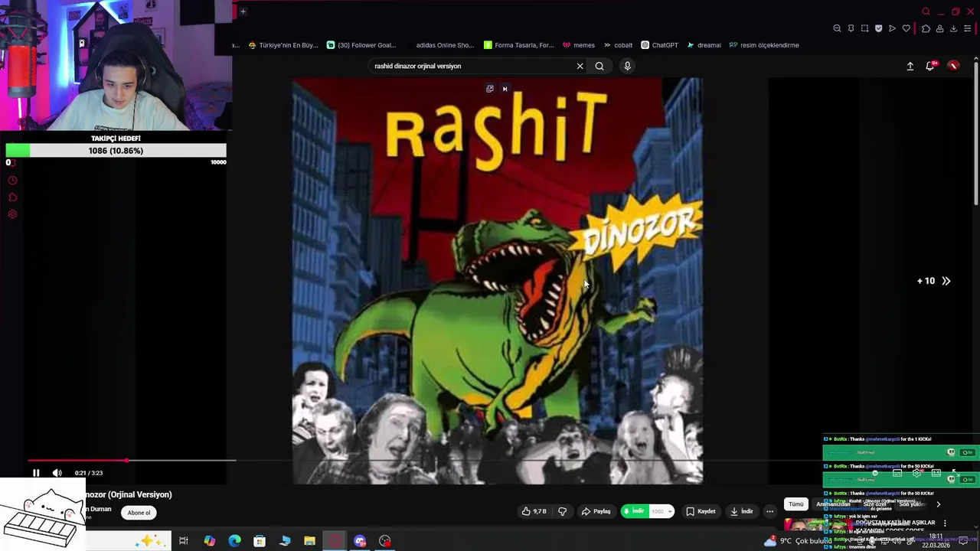Open the three-dots more actions menu
This screenshot has width=980, height=551.
770,511
